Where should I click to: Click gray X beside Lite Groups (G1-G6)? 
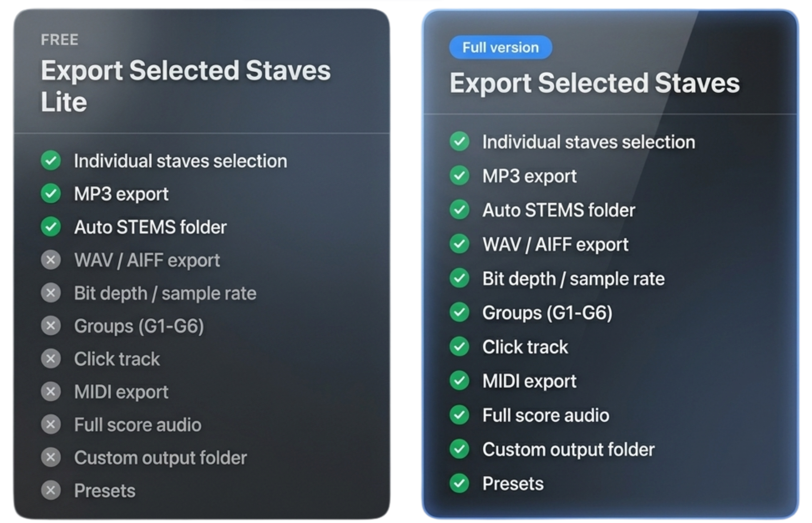pyautogui.click(x=51, y=326)
